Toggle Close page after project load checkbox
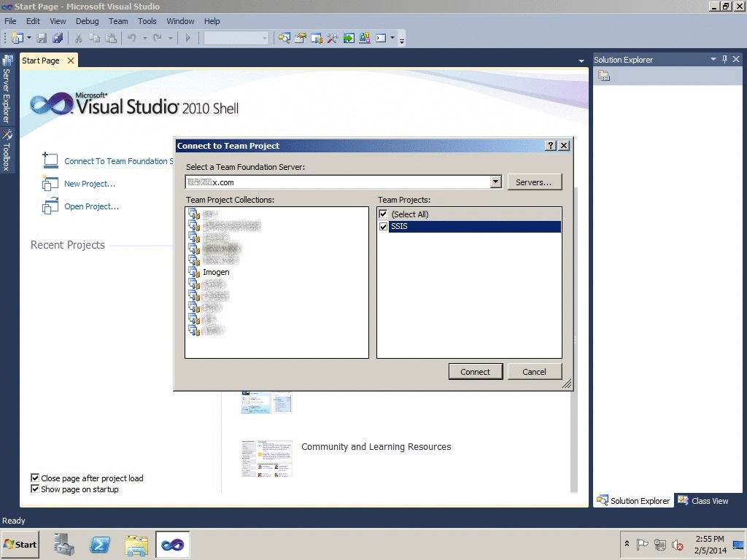The height and width of the screenshot is (560, 747). (x=35, y=478)
